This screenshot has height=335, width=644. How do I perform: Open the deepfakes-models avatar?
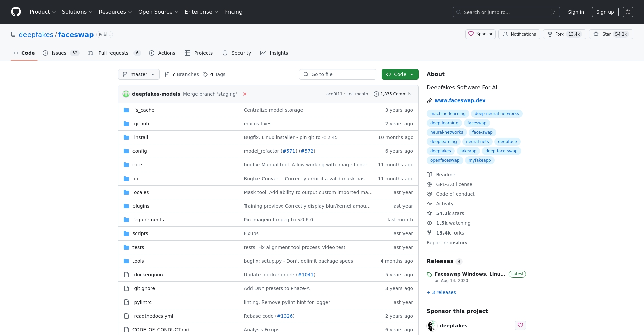[126, 94]
